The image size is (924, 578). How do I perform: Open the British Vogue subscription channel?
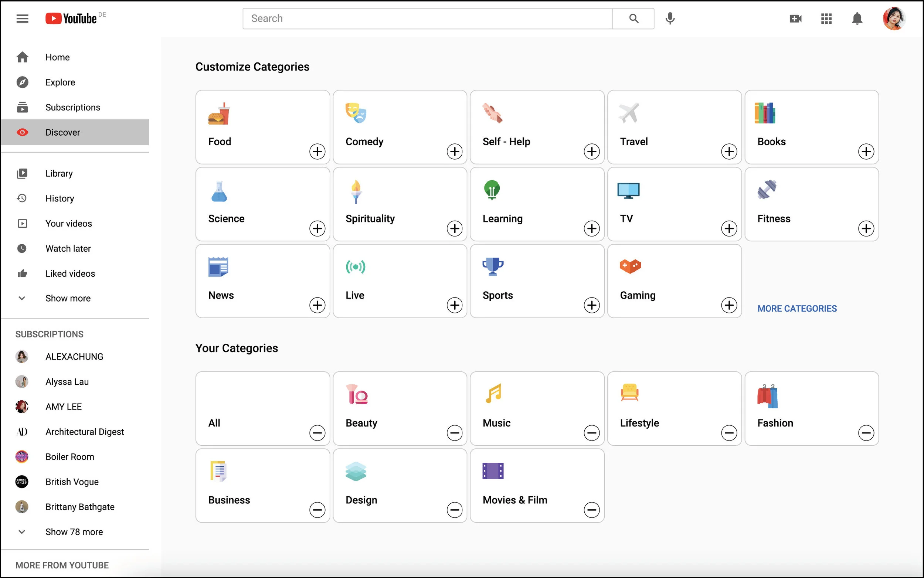pyautogui.click(x=71, y=482)
